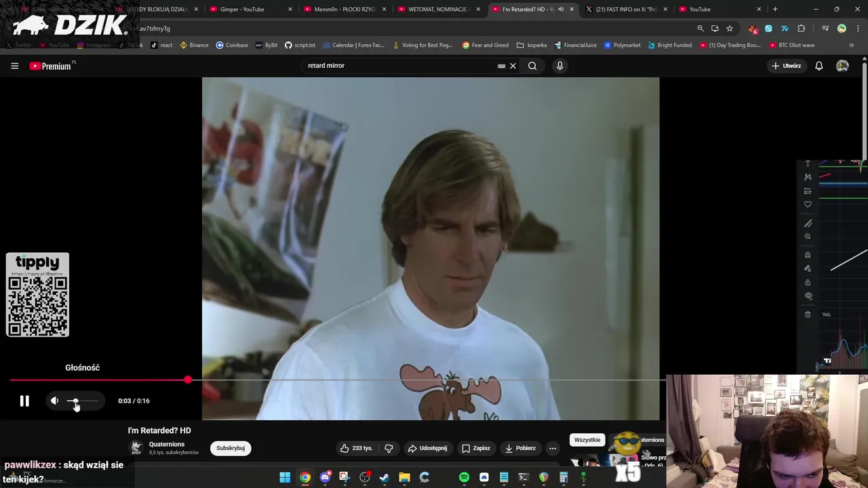Dislike the video thumbs-down button
This screenshot has width=868, height=488.
click(x=389, y=448)
